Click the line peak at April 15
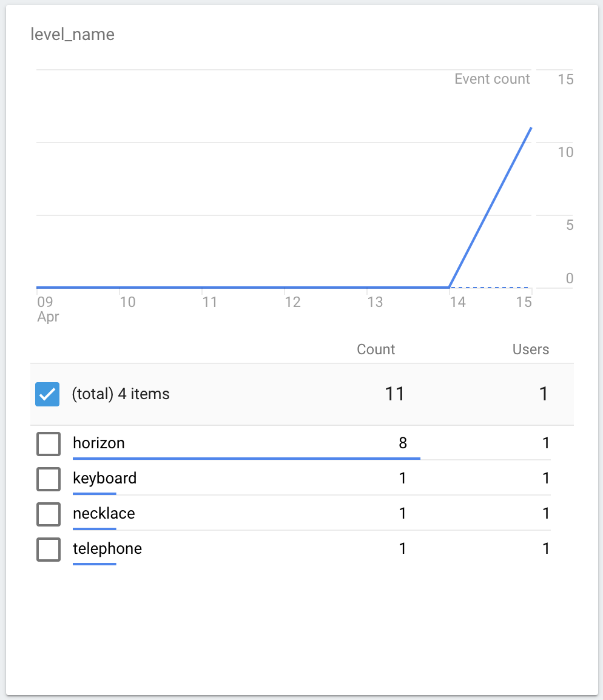Viewport: 603px width, 700px height. (x=531, y=128)
